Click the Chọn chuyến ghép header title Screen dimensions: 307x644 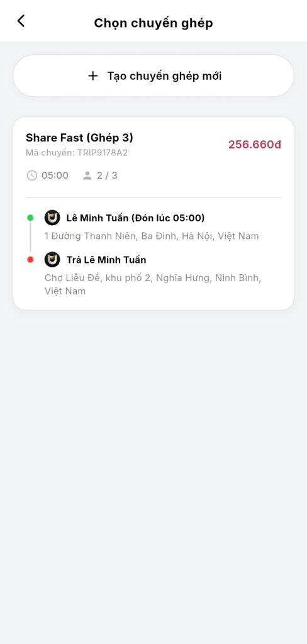(x=153, y=23)
